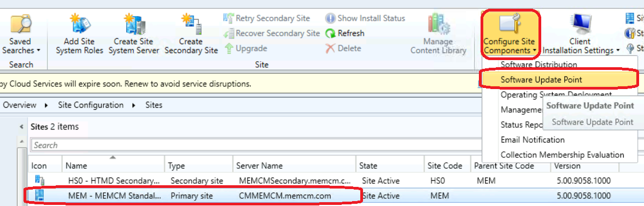Click the Recover Secondary Site icon
Image resolution: width=644 pixels, height=206 pixels.
tap(229, 33)
